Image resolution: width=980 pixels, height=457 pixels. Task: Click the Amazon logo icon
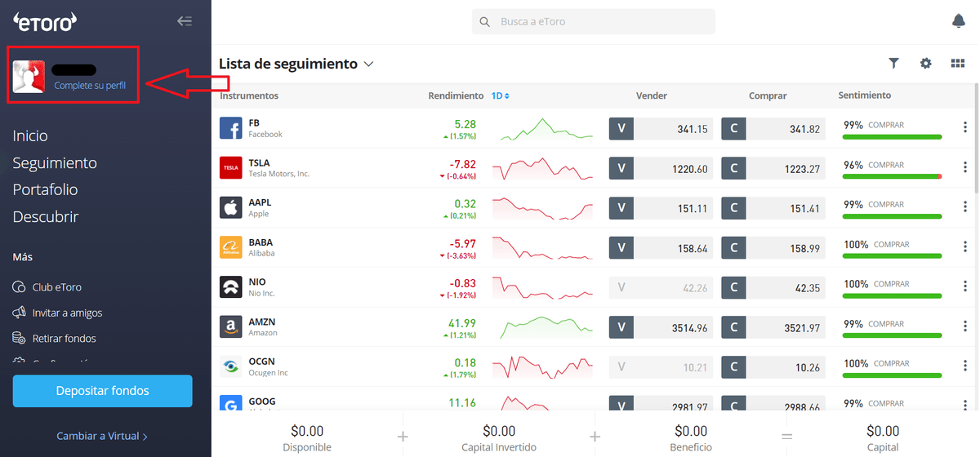click(231, 327)
